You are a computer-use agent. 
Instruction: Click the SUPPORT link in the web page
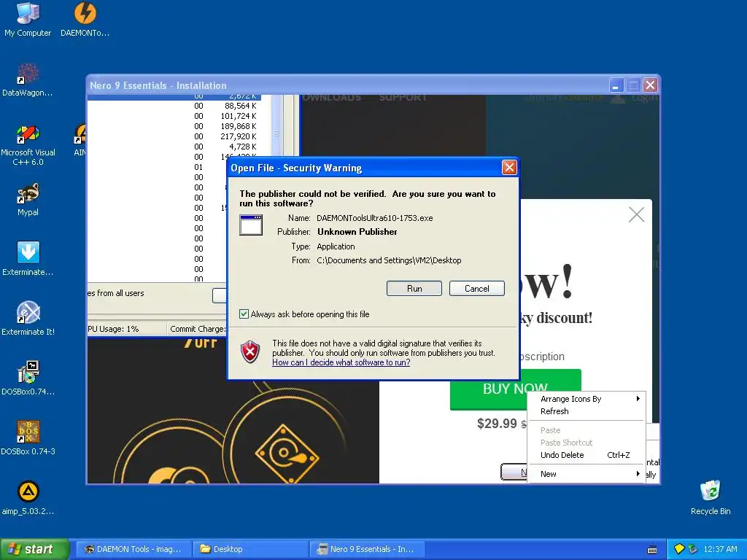click(403, 98)
